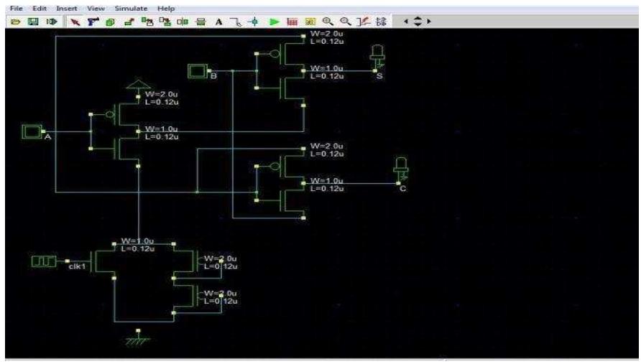Select the output LED labeled C
641x364 pixels.
pos(401,169)
